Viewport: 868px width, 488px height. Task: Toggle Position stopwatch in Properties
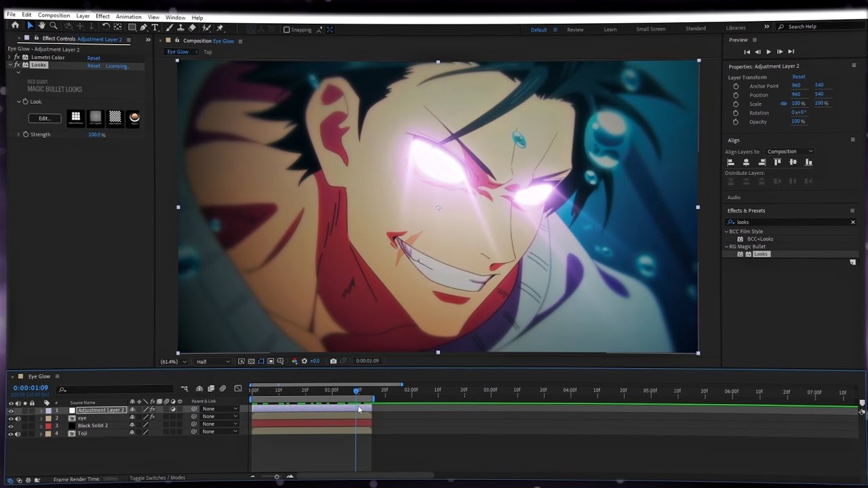[736, 95]
